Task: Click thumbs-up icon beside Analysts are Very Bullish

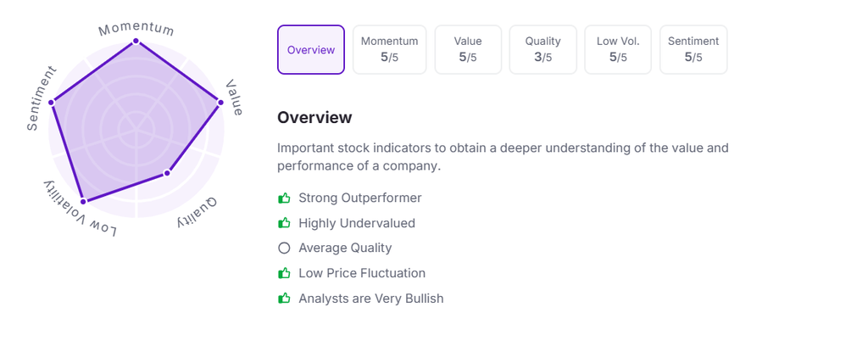Action: click(x=284, y=299)
